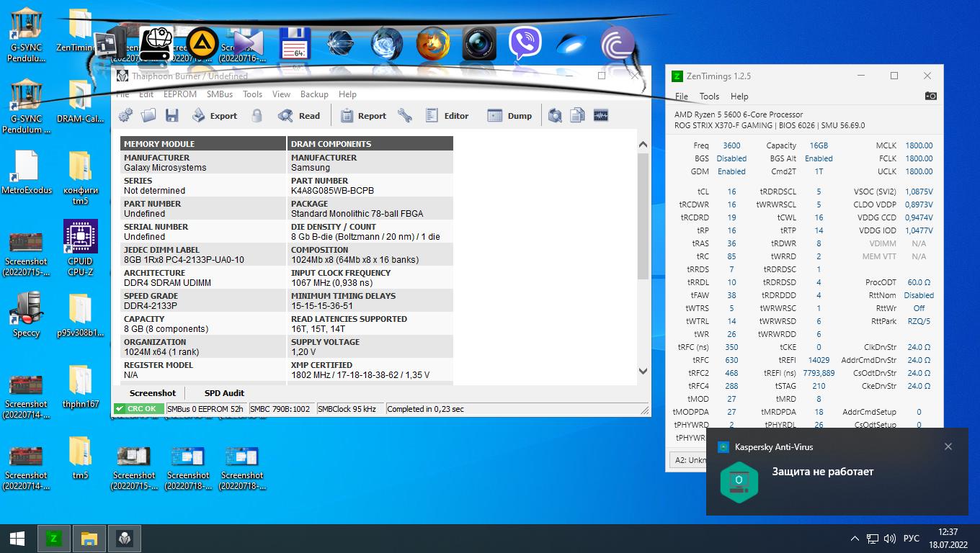Open the Backup menu
The height and width of the screenshot is (553, 980).
click(314, 94)
